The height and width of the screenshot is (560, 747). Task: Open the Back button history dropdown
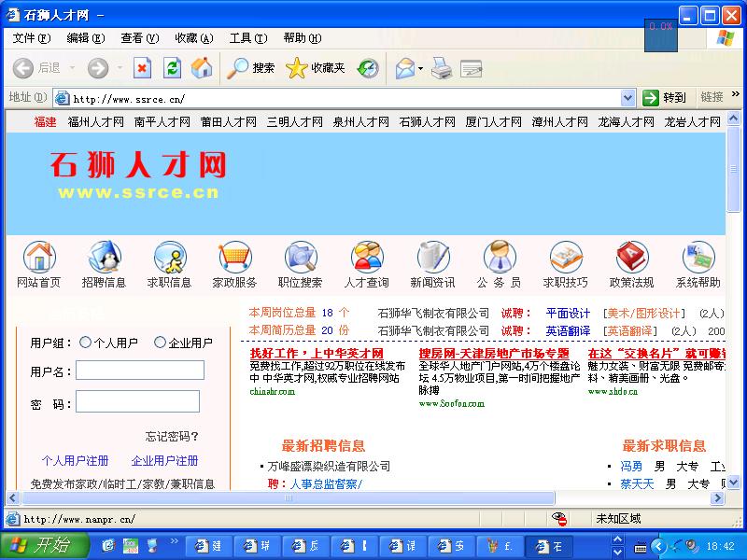tap(73, 68)
